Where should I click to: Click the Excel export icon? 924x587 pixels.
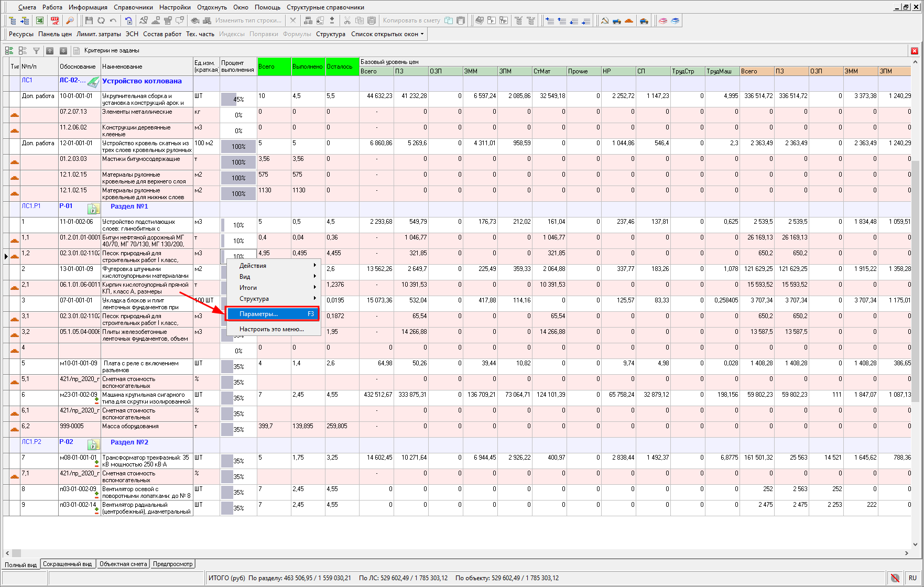tap(40, 20)
